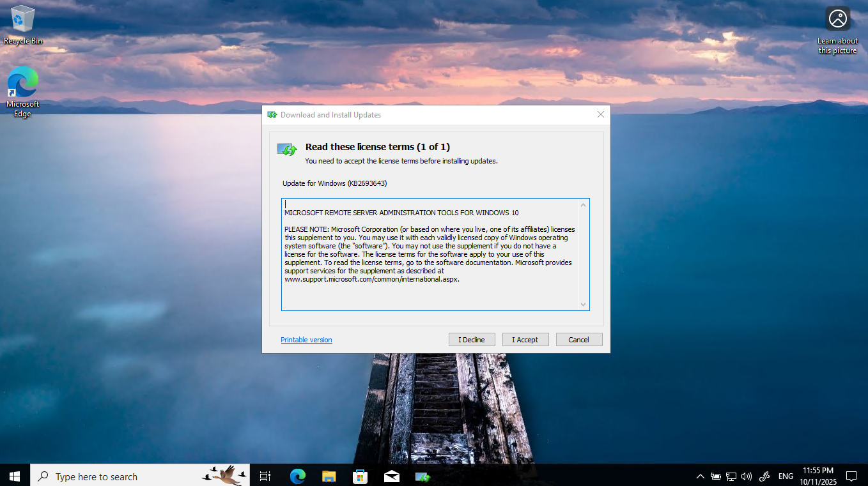The width and height of the screenshot is (868, 486).
Task: Decline the license terms
Action: [x=472, y=339]
